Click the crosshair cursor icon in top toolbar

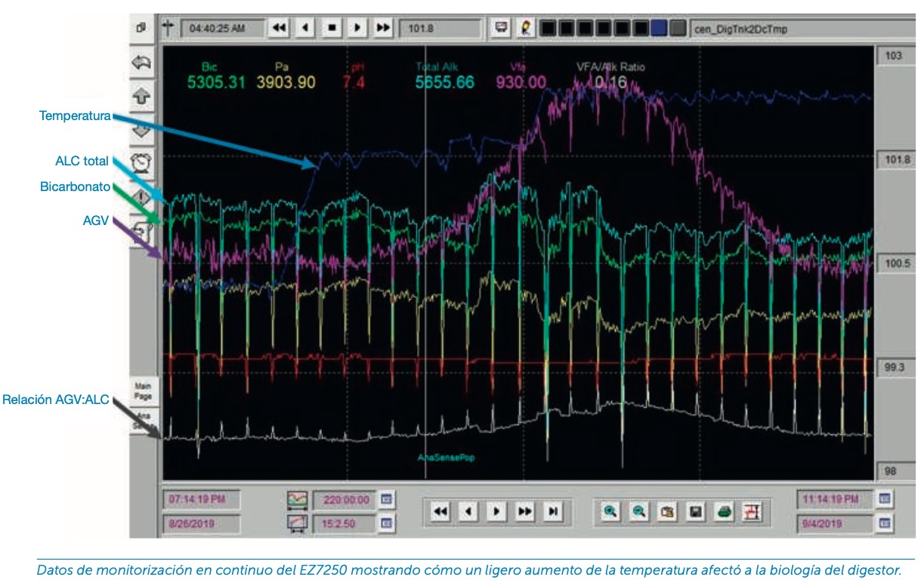point(168,28)
